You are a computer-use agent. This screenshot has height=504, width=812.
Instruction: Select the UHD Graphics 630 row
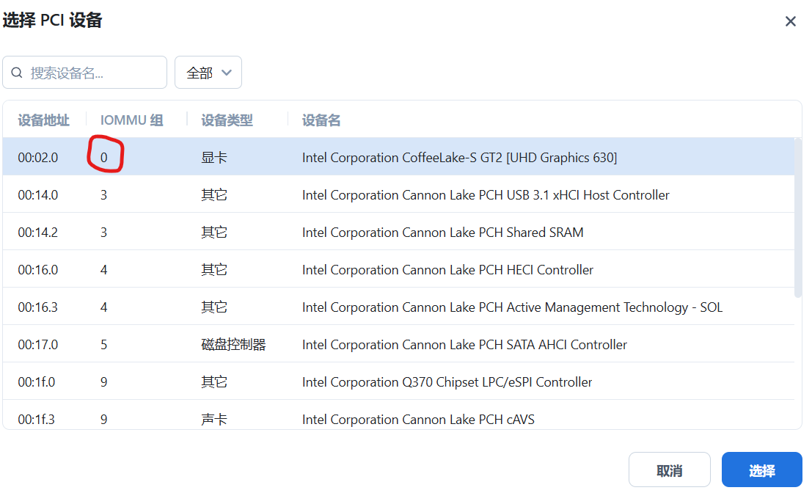click(459, 158)
